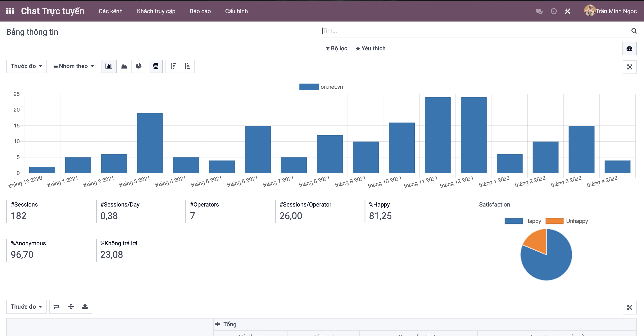The height and width of the screenshot is (336, 644).
Task: Toggle stacked bars mode
Action: coord(156,66)
